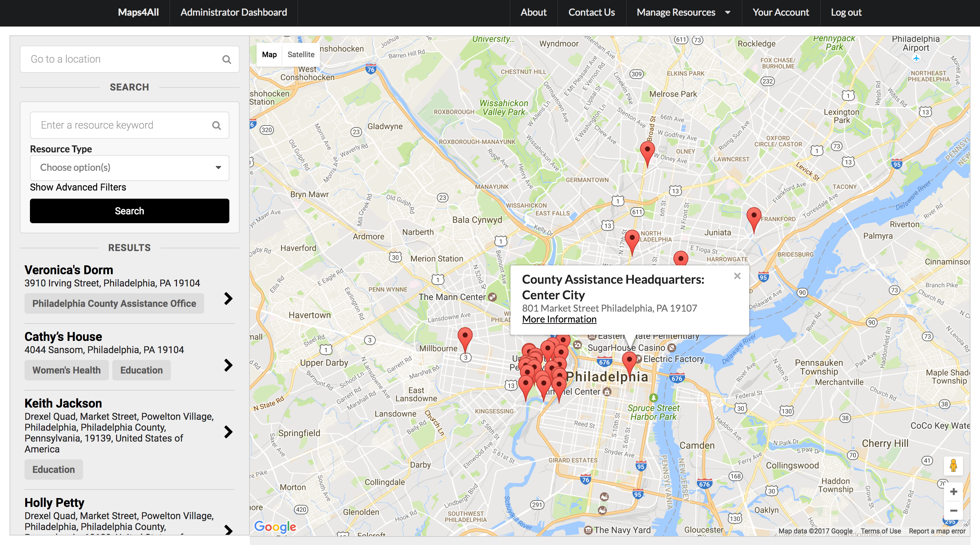Click the location search magnifier icon
The height and width of the screenshot is (545, 980).
(226, 59)
